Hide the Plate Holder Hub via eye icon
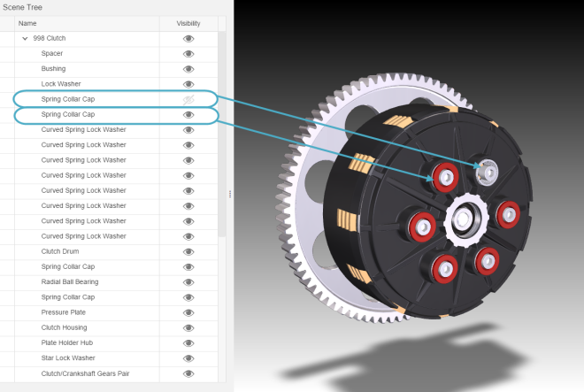Viewport: 584px width, 392px height. coord(188,343)
